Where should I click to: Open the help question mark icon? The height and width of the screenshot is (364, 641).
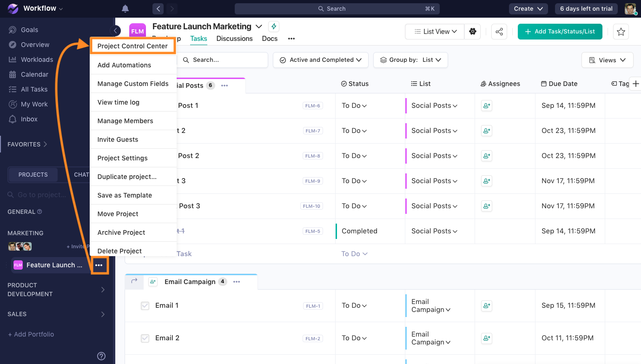(x=101, y=356)
